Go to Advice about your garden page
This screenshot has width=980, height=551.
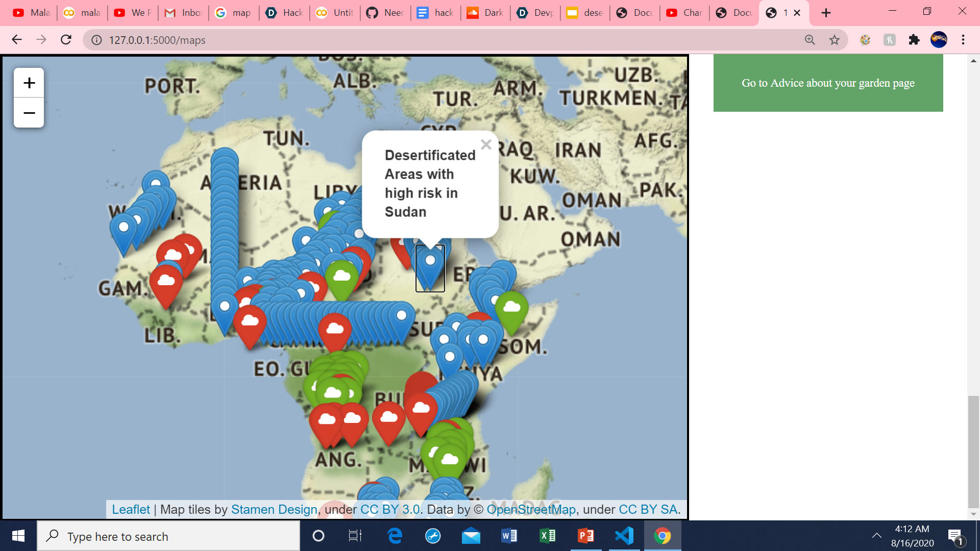coord(828,83)
